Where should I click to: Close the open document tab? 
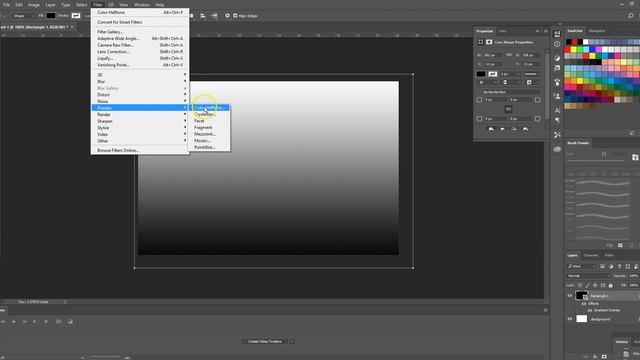[x=72, y=27]
